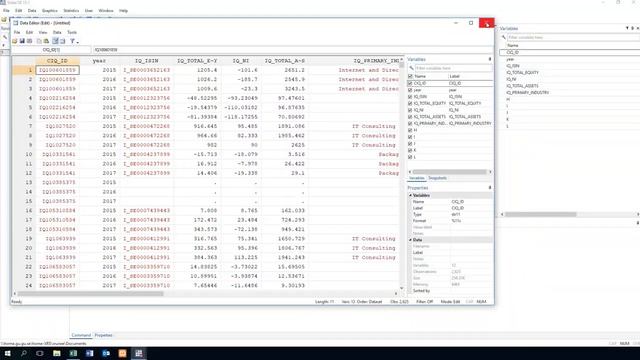Open the Data Editor Tools menu

(72, 32)
